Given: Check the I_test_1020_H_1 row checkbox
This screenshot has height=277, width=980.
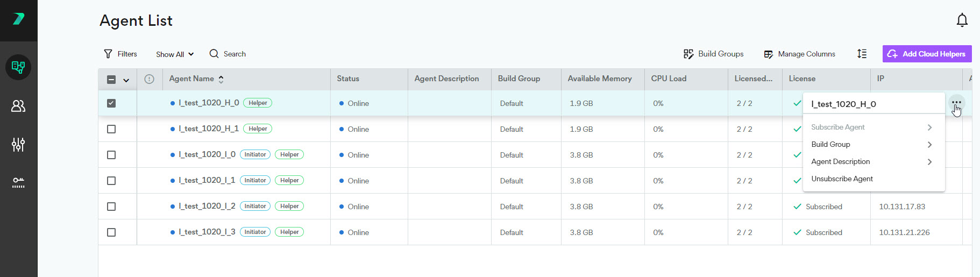Looking at the screenshot, I should coord(111,129).
